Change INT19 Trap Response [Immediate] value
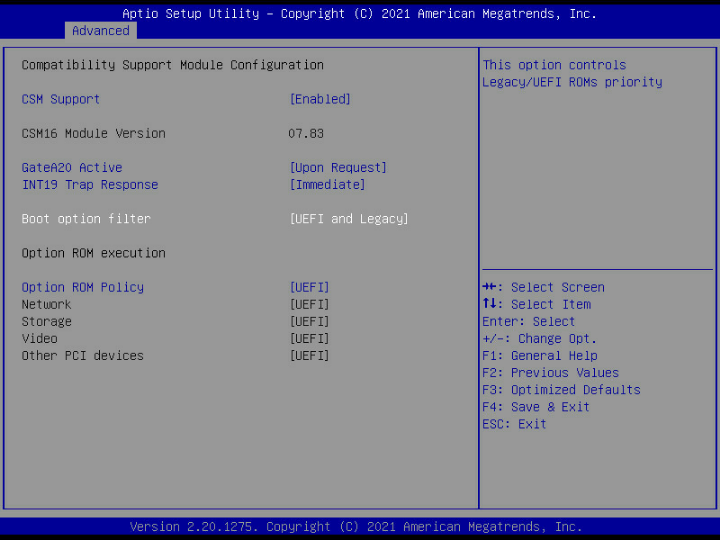720x540 pixels. pyautogui.click(x=327, y=185)
